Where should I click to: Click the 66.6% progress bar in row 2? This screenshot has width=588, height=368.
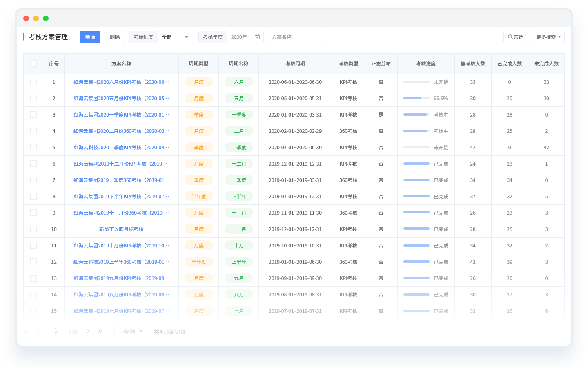click(x=416, y=98)
